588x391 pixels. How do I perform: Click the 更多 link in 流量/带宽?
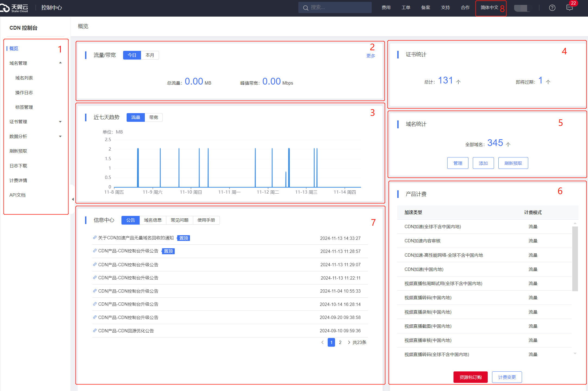[x=371, y=56]
